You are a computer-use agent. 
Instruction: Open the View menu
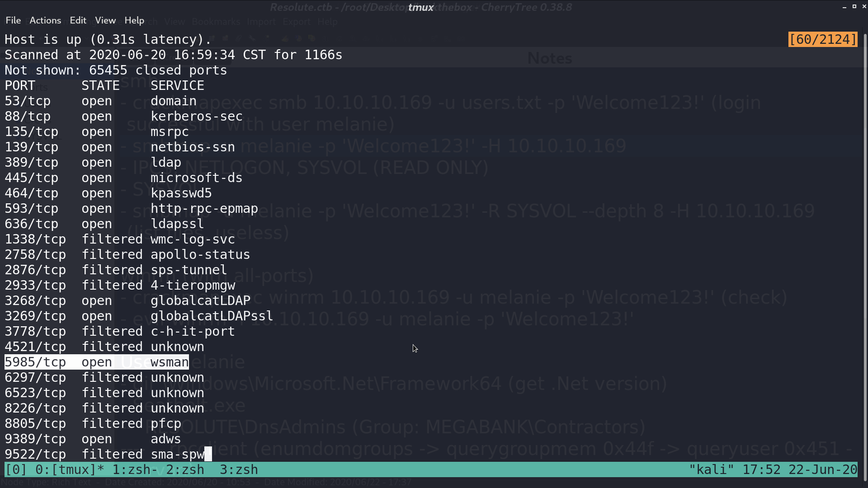[x=105, y=20]
